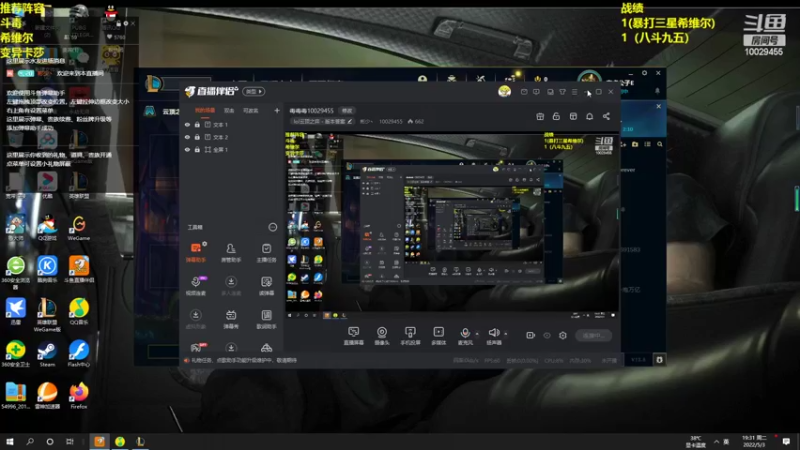Image resolution: width=800 pixels, height=450 pixels.
Task: Open the Steam desktop shortcut
Action: pos(47,354)
